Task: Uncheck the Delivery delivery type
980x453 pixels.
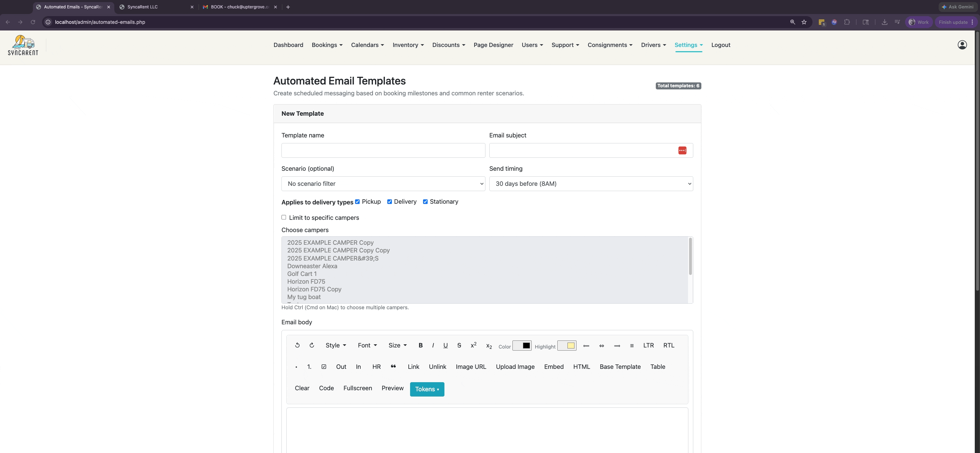Action: (x=389, y=202)
